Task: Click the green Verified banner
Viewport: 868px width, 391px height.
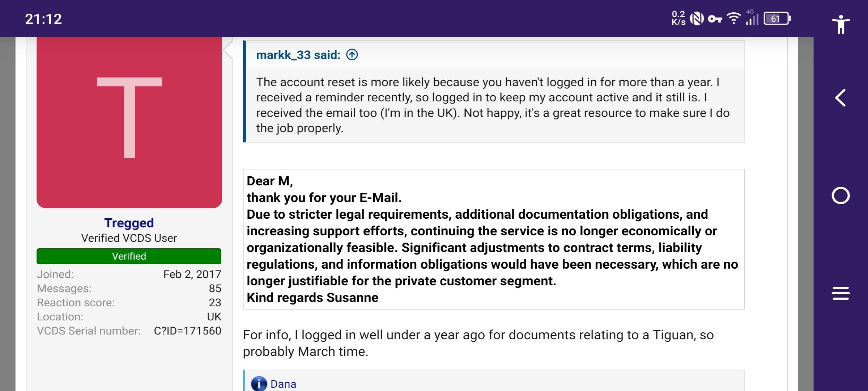Action: pyautogui.click(x=129, y=256)
